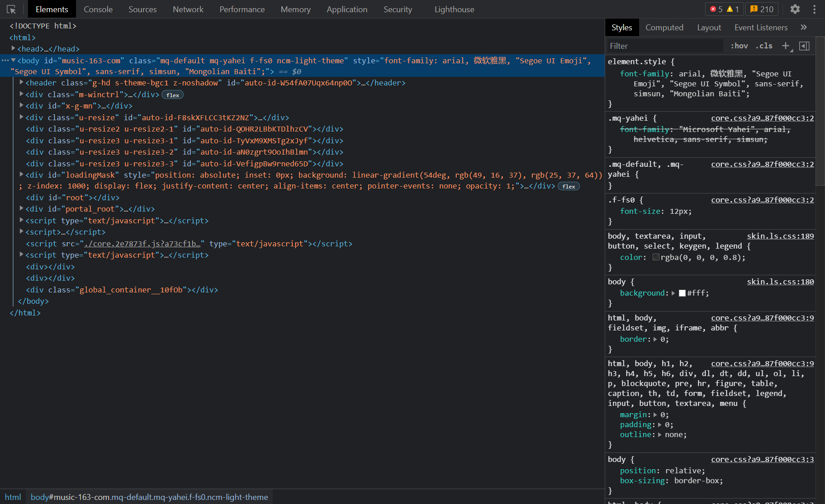Open skin.ls.css:180 source link
The image size is (825, 504).
coord(780,282)
